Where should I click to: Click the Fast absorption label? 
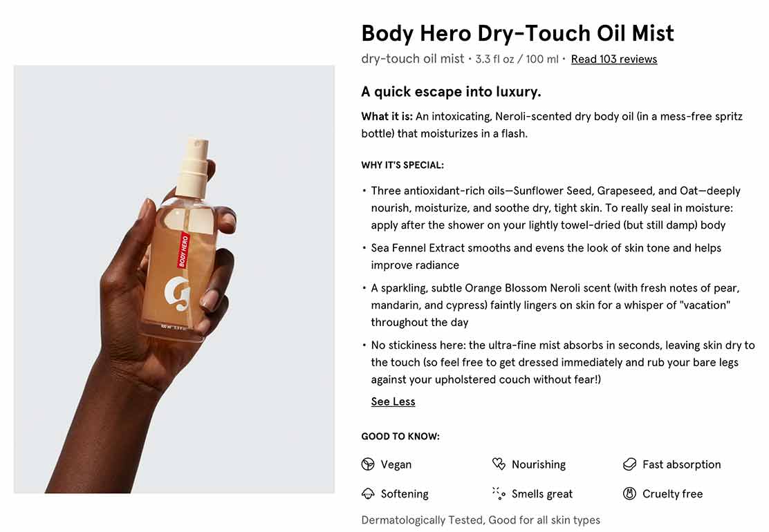click(682, 464)
